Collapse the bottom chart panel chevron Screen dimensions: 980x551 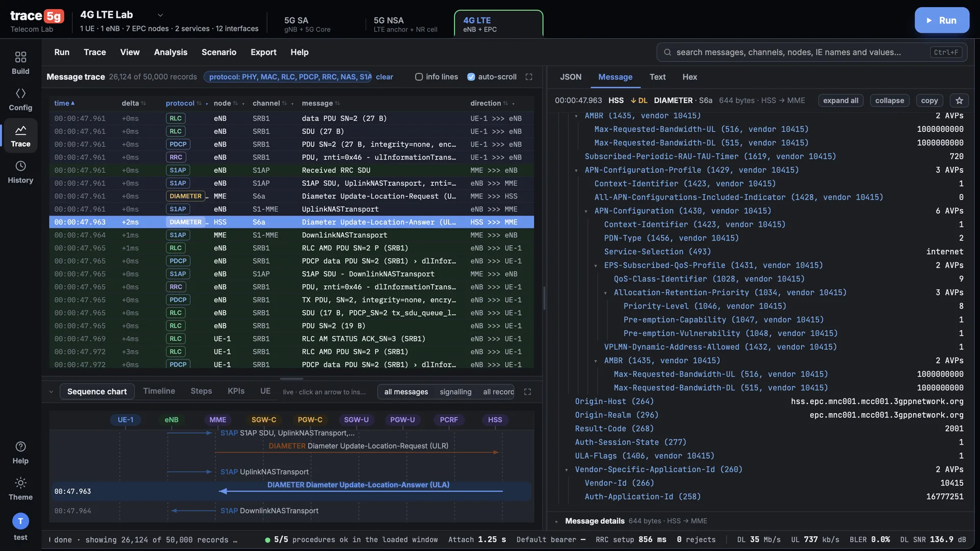coord(51,392)
